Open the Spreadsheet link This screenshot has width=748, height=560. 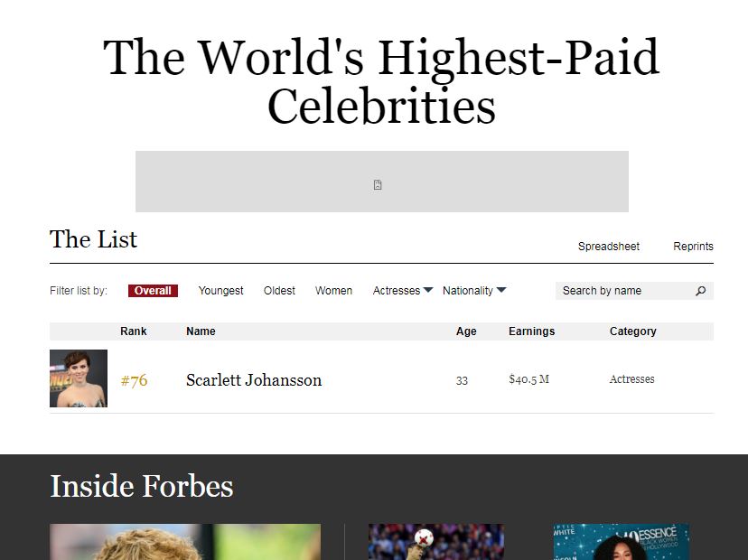coord(609,247)
